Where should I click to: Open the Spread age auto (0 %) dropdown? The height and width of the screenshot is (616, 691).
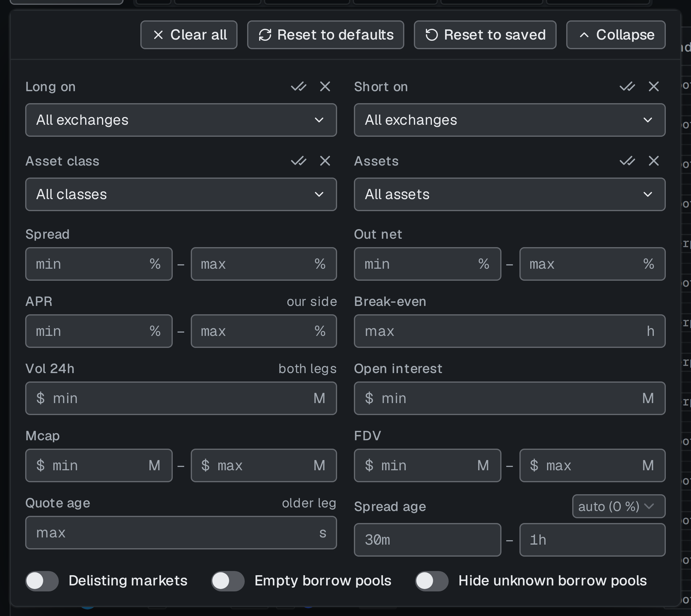619,506
